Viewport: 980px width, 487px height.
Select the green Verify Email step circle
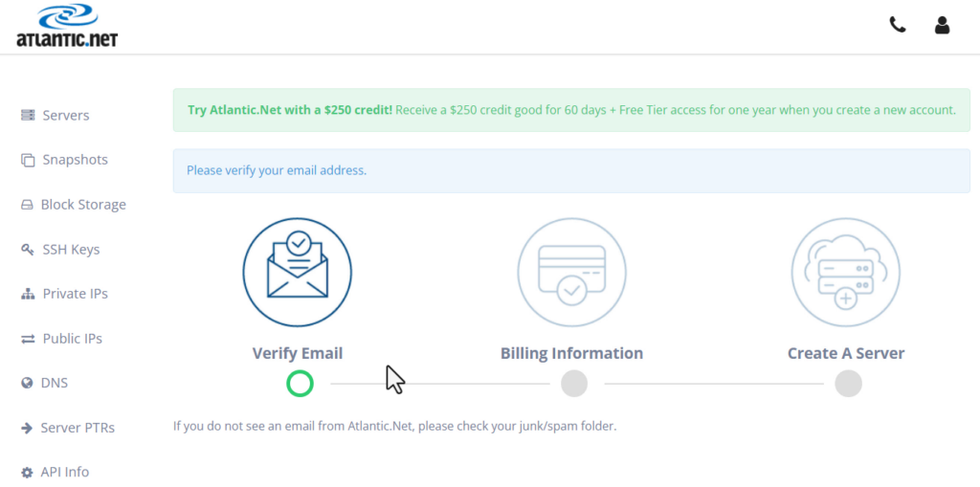click(x=300, y=384)
